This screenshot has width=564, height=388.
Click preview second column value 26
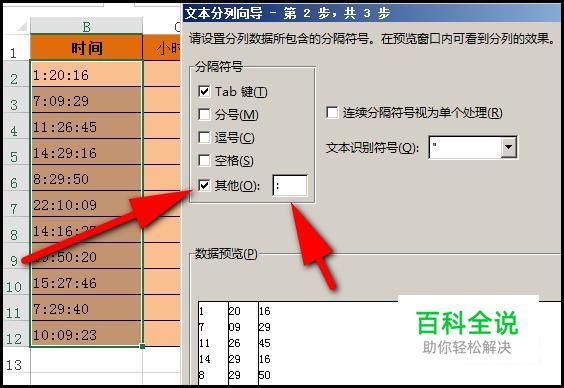tap(235, 343)
